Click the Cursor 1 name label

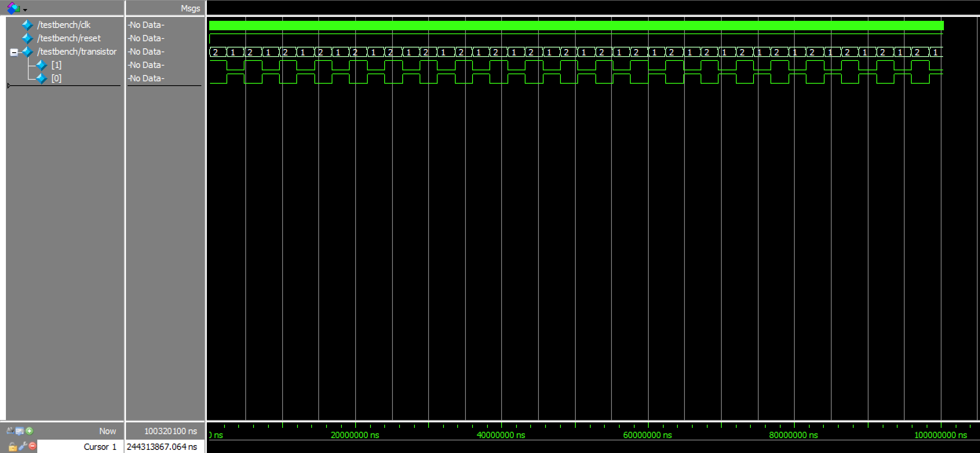pyautogui.click(x=100, y=447)
